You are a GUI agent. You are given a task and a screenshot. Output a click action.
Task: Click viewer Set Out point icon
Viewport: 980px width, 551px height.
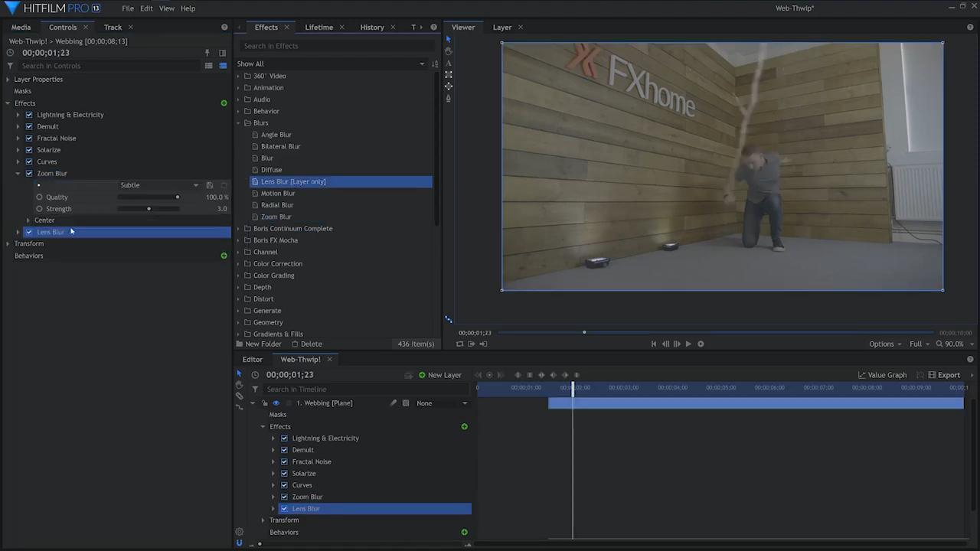(x=483, y=344)
